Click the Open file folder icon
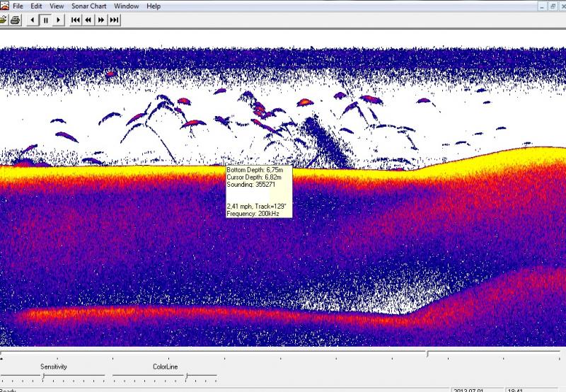This screenshot has width=566, height=392. click(2, 20)
